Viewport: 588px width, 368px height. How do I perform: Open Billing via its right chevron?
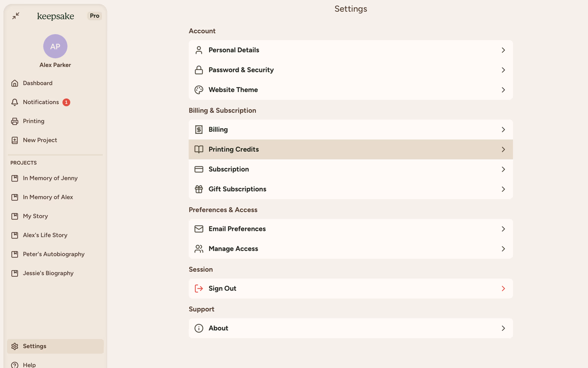503,130
